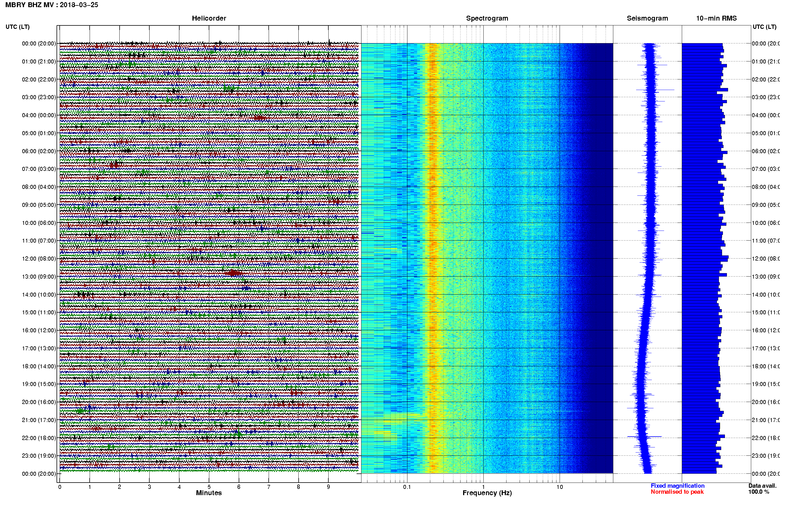Viewport: 812px width, 508px height.
Task: Pick the '14:00 (10:00)' Helicorder time label
Action: point(39,295)
